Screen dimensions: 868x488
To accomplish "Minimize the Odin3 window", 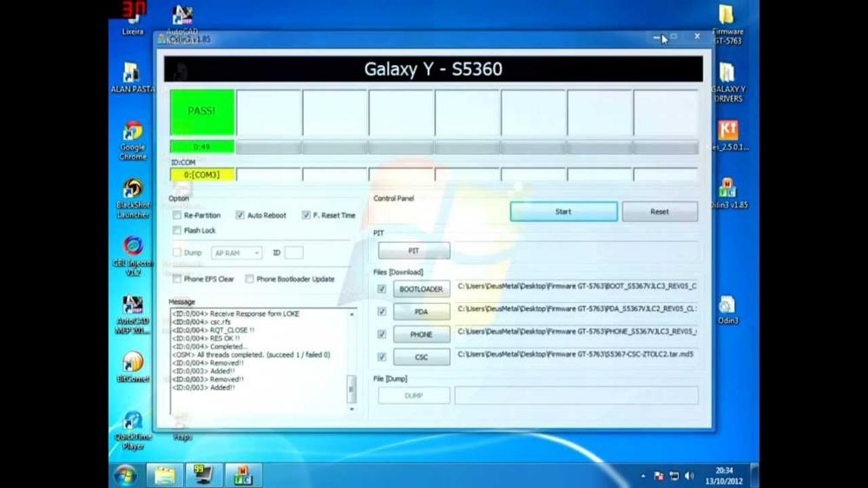I will click(656, 37).
